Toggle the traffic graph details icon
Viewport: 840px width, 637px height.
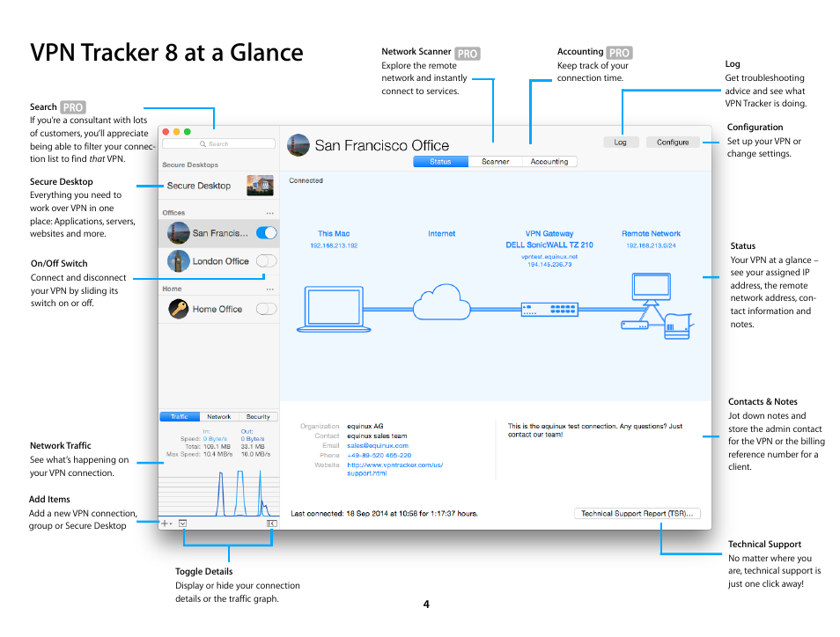click(x=182, y=523)
